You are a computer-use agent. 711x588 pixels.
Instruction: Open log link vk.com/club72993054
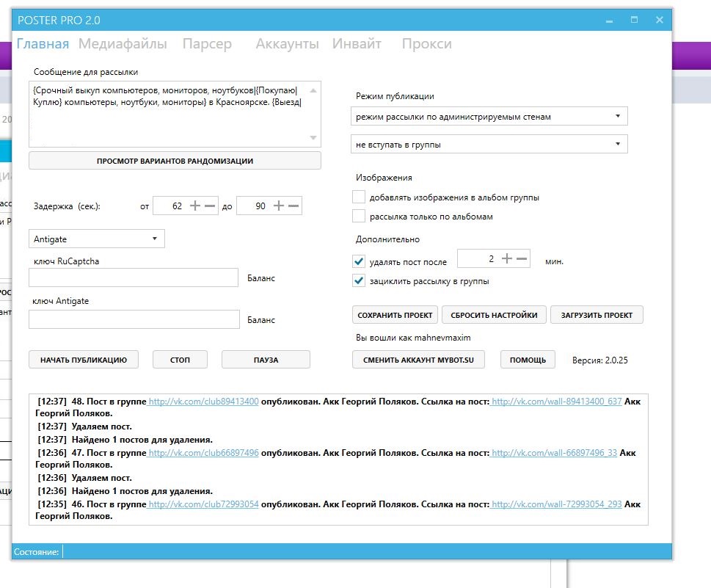click(203, 504)
